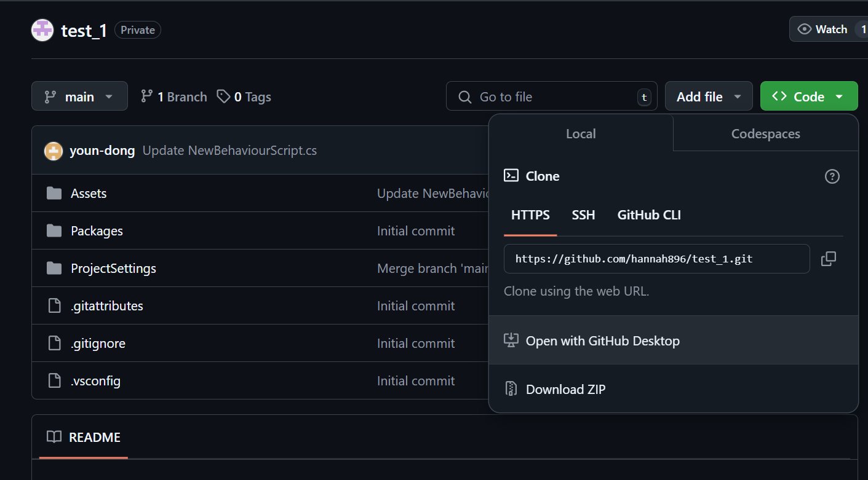This screenshot has height=480, width=868.
Task: Open the Add file dropdown
Action: 709,96
